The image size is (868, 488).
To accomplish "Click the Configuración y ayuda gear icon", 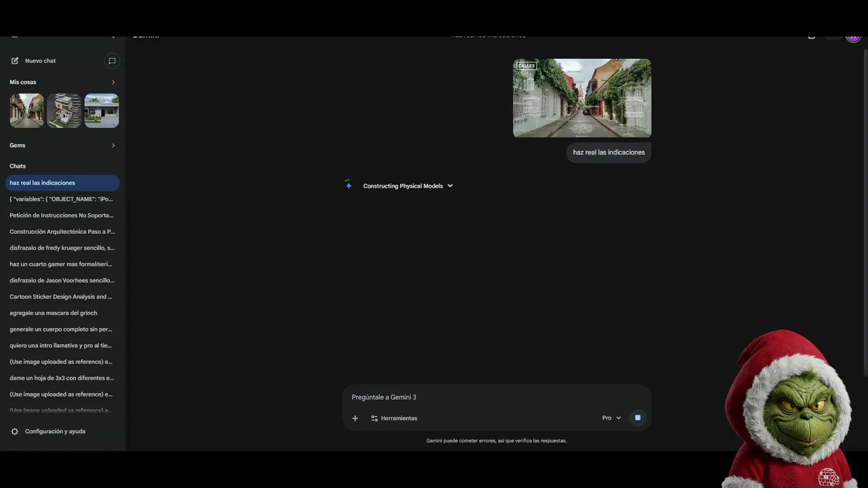I will pyautogui.click(x=15, y=432).
